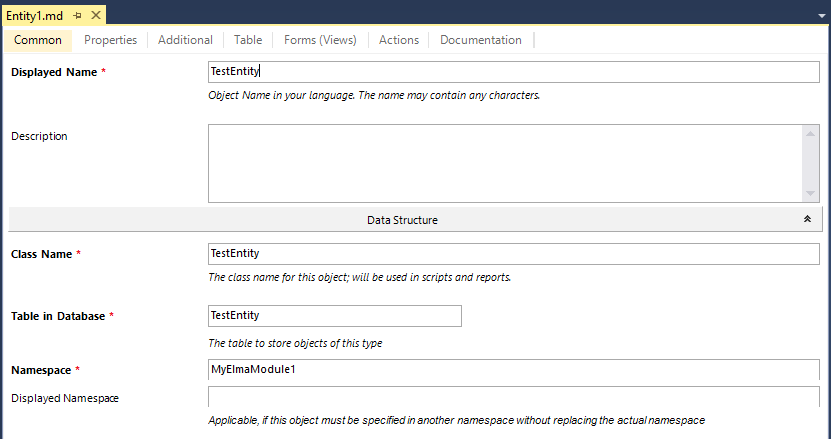Viewport: 831px width, 439px height.
Task: Open the Forms (Views) tab
Action: click(320, 40)
